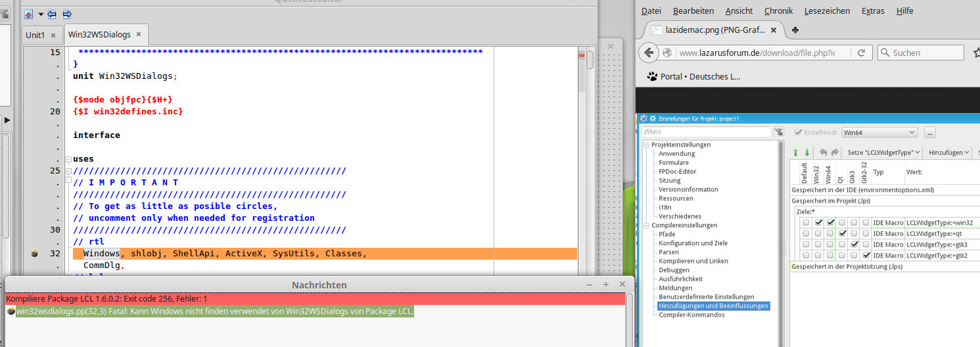This screenshot has height=347, width=980.
Task: Click the jump back arrow in source editor
Action: click(x=53, y=14)
